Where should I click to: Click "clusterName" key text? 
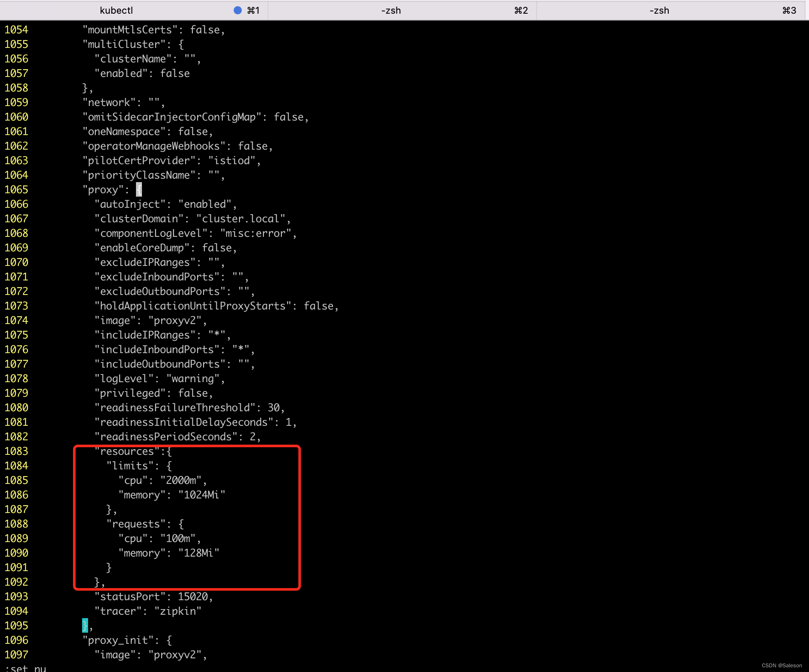(133, 59)
